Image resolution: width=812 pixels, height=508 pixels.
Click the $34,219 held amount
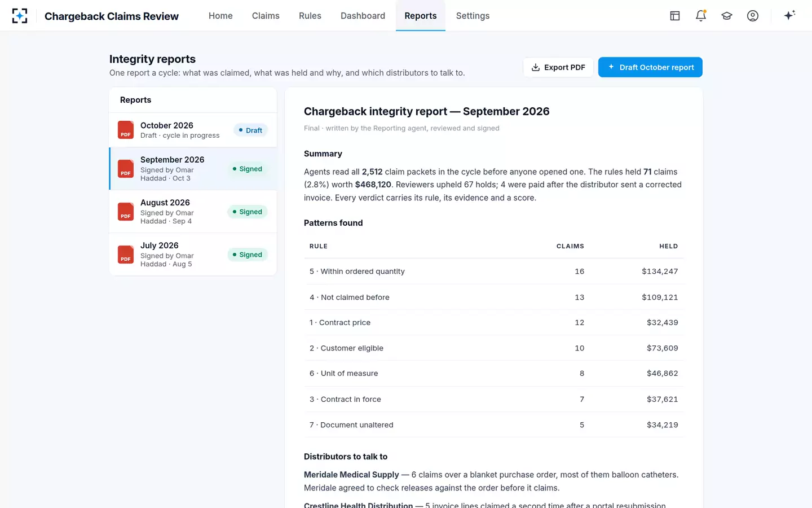point(663,425)
